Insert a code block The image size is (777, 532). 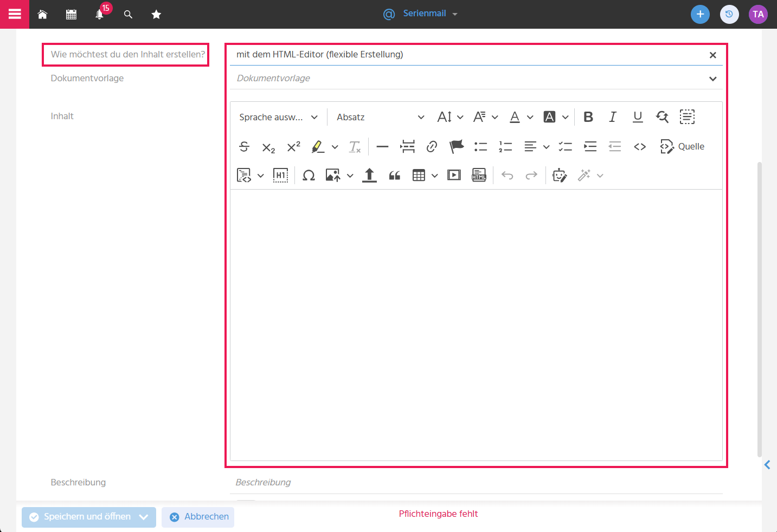point(244,176)
